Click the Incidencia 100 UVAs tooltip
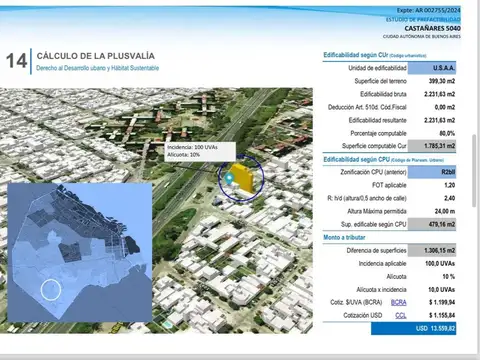The height and width of the screenshot is (360, 480). pos(200,151)
